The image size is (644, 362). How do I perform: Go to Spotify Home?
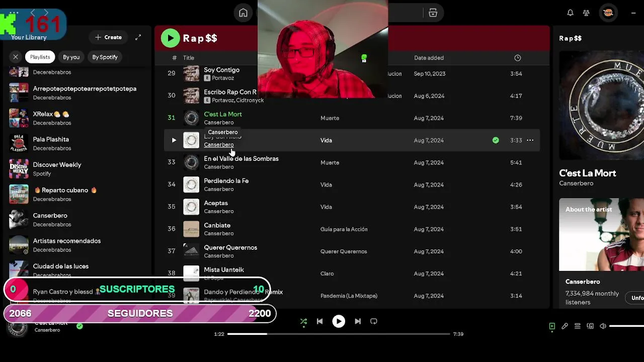[x=243, y=13]
